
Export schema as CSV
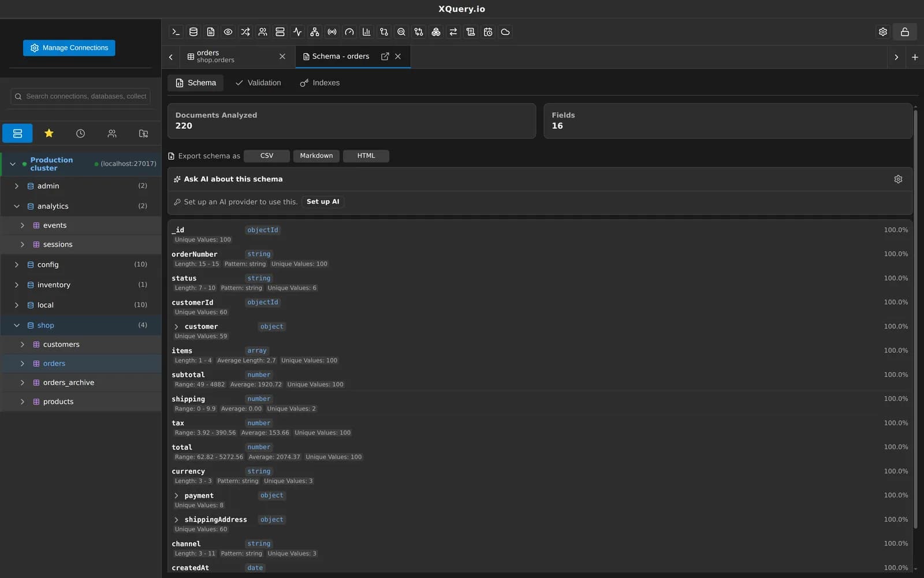pos(267,156)
